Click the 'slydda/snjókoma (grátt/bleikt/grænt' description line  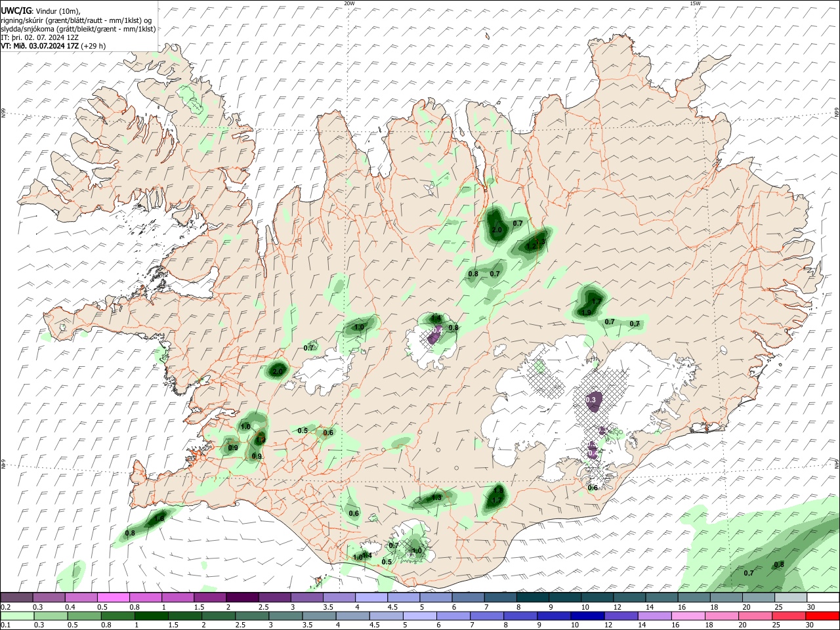78,29
